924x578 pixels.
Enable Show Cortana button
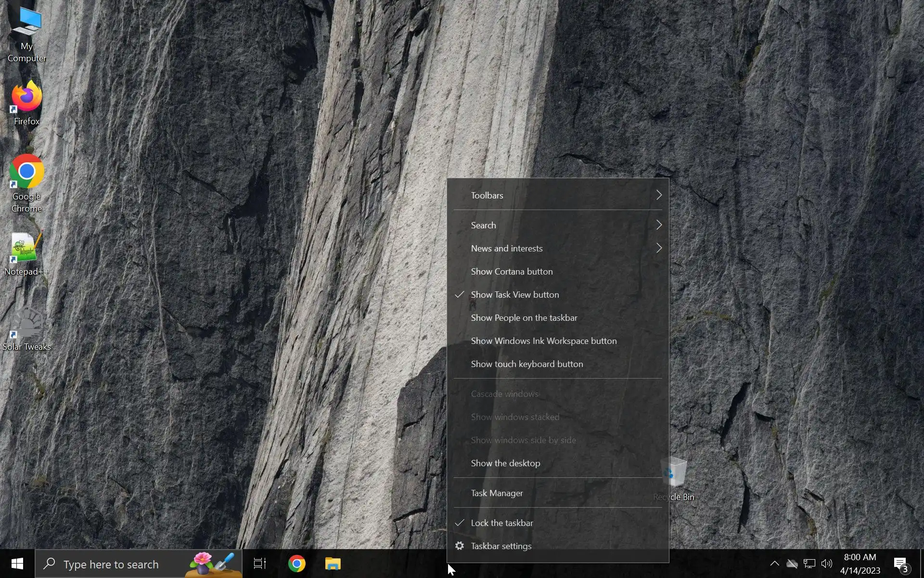point(512,272)
